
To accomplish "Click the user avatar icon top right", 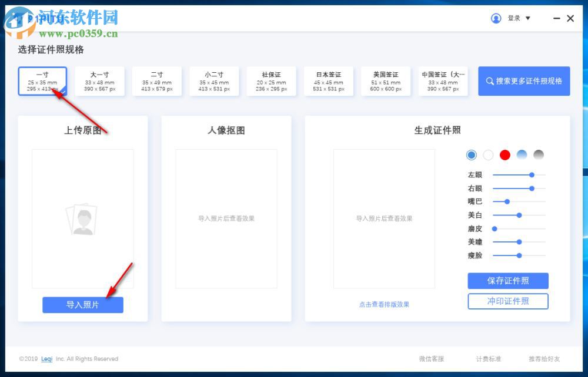I will [496, 18].
